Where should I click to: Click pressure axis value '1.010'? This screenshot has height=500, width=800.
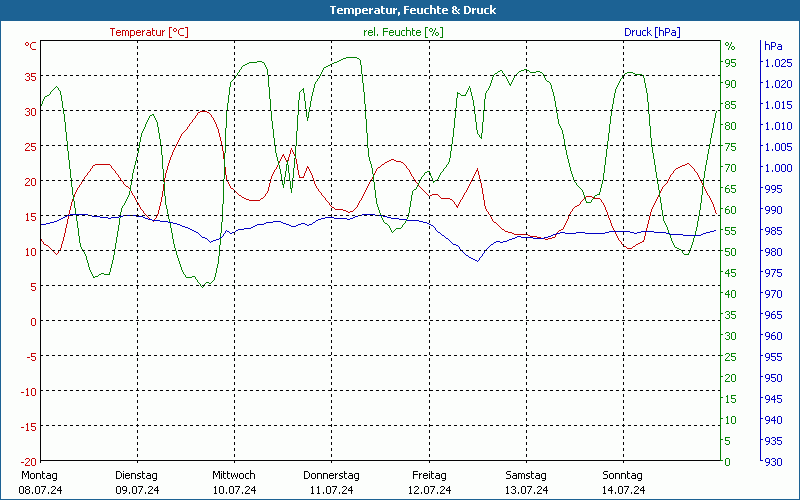[778, 126]
